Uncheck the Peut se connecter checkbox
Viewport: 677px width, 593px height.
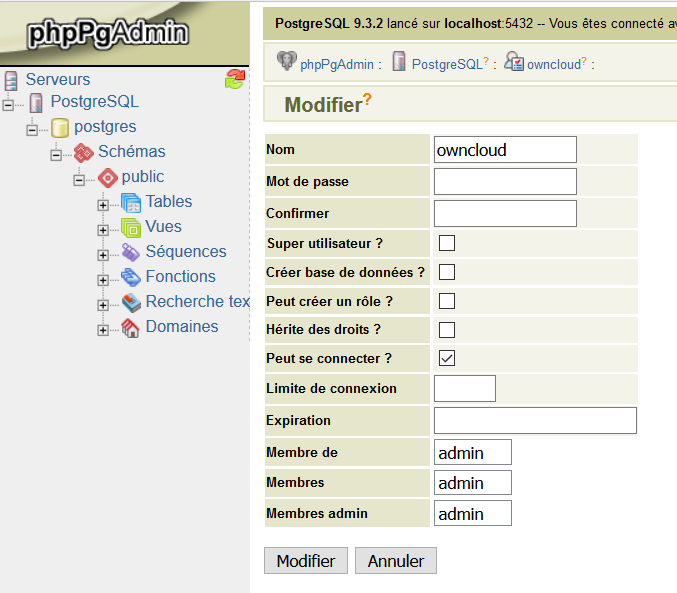pyautogui.click(x=447, y=358)
